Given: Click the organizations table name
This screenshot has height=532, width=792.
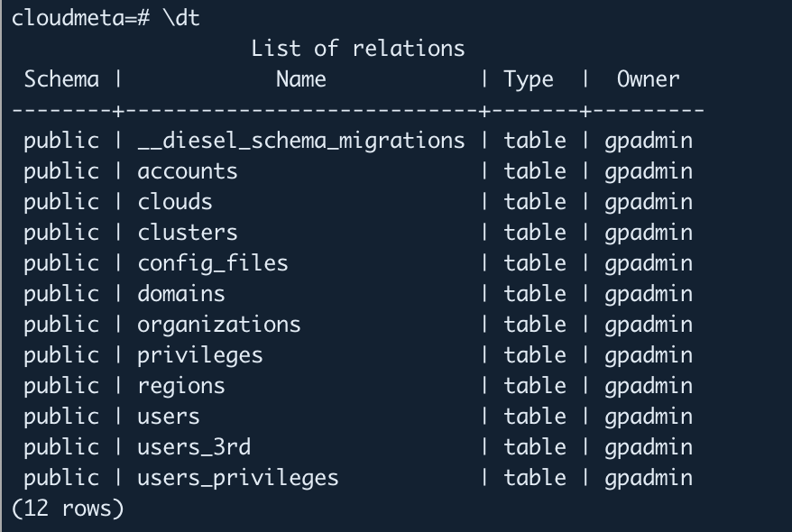Looking at the screenshot, I should [x=218, y=325].
